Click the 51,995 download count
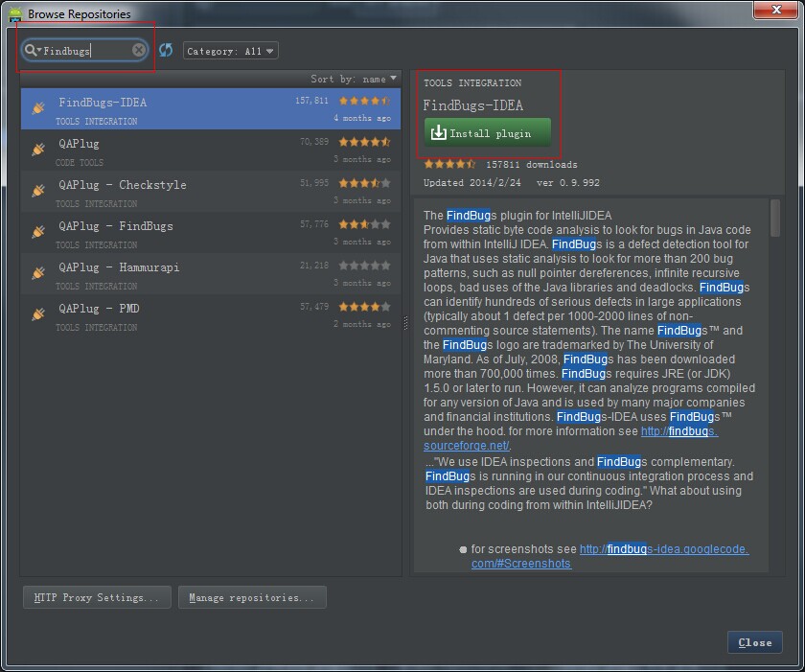The image size is (805, 672). click(314, 183)
